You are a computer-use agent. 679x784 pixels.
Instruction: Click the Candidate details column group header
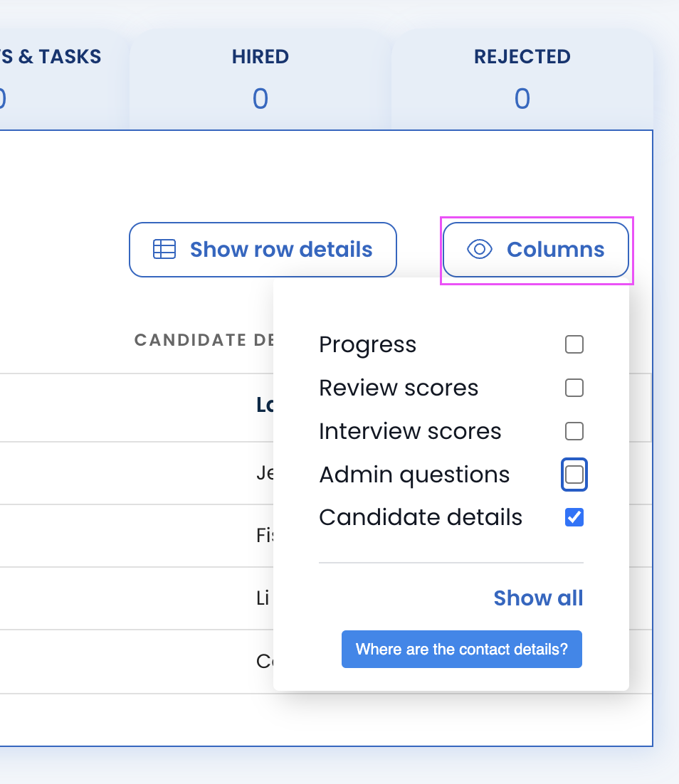(203, 340)
